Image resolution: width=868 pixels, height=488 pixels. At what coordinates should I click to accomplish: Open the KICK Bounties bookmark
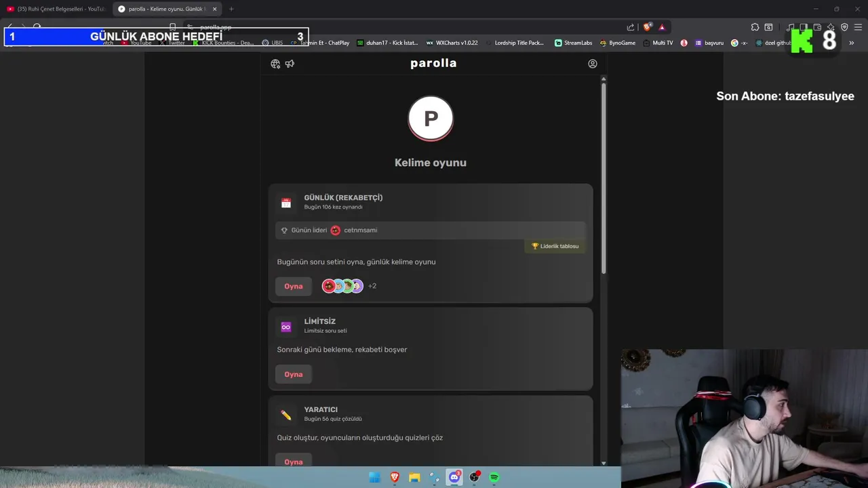tap(223, 43)
